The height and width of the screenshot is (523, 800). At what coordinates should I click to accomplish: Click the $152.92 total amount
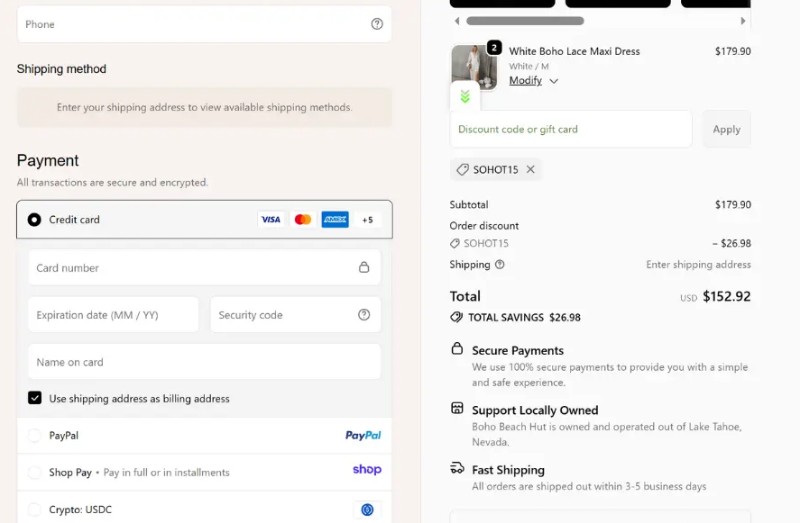click(x=727, y=296)
